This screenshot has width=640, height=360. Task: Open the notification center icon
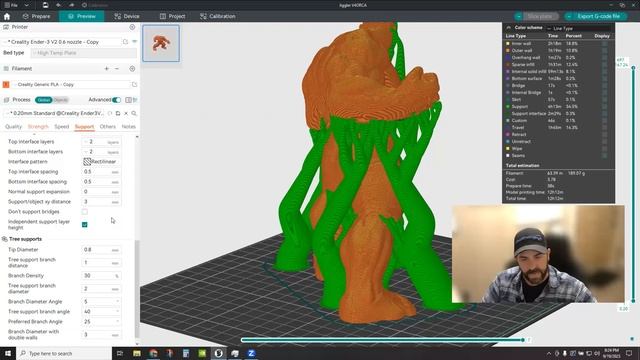pos(629,353)
